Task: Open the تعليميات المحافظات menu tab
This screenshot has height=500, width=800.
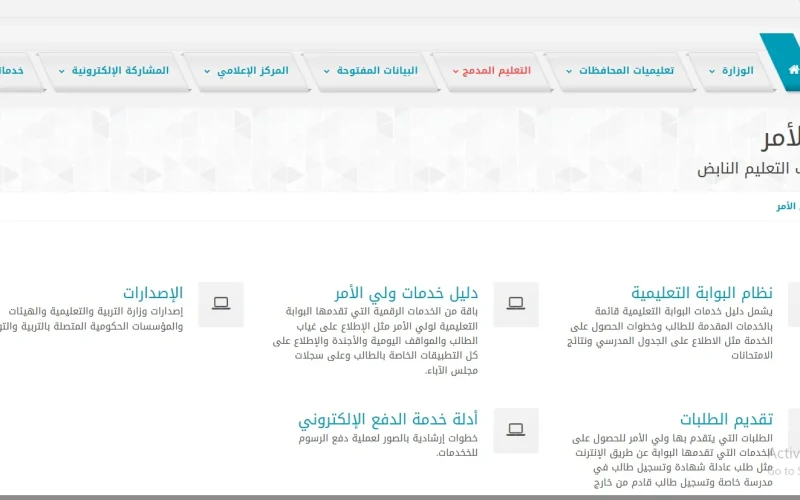Action: [625, 71]
